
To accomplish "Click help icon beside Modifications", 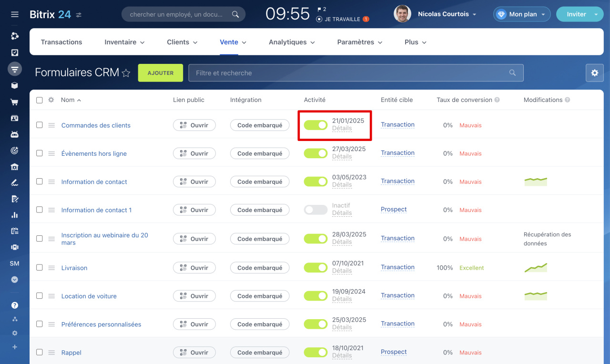I will click(568, 100).
